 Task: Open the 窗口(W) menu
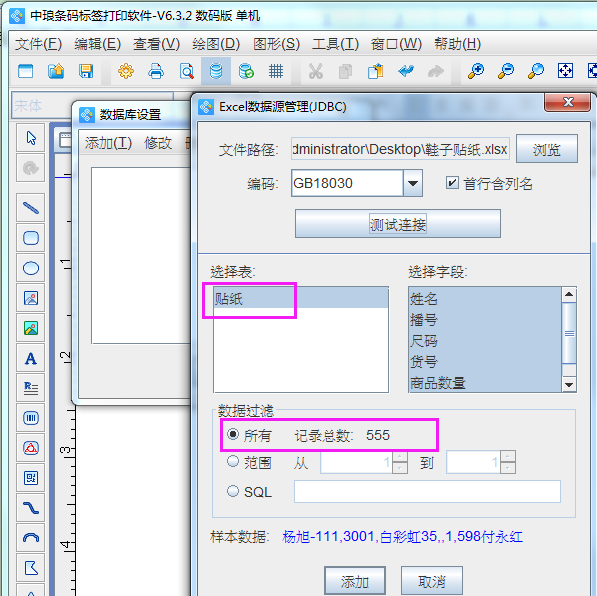tap(396, 44)
